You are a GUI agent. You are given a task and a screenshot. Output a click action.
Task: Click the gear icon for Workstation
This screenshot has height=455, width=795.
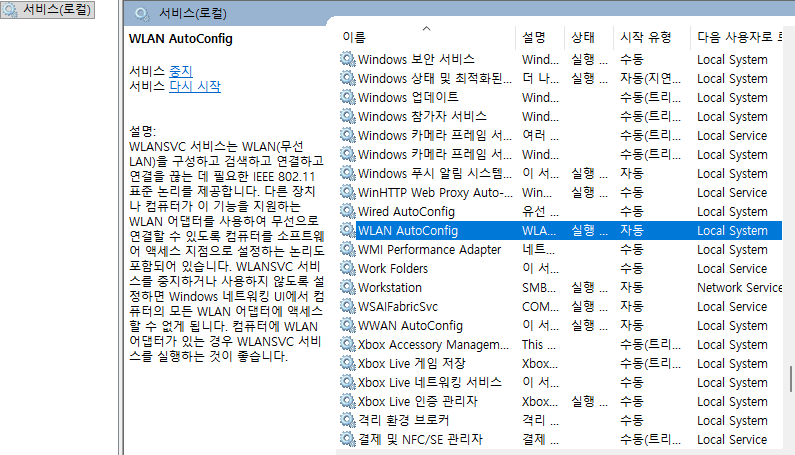point(348,288)
